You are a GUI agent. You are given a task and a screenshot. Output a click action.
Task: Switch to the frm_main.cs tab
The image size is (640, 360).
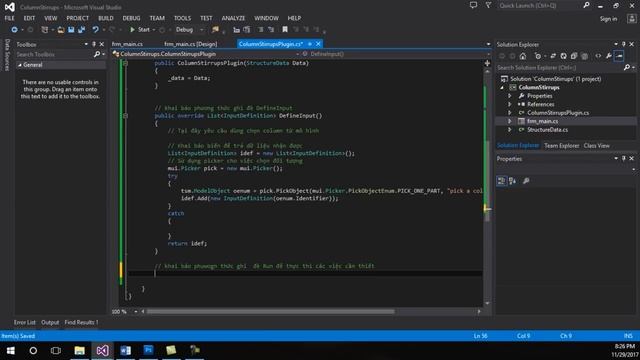coord(127,44)
